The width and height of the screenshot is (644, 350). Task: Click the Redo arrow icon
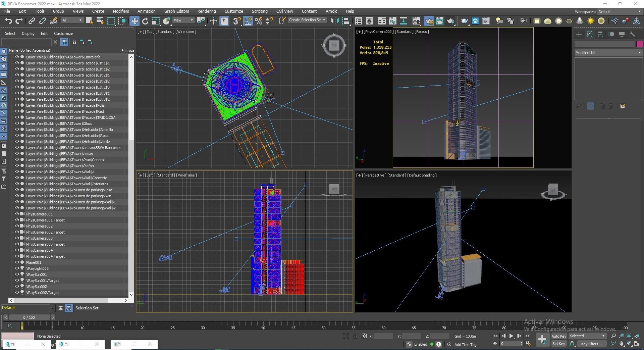coord(19,21)
